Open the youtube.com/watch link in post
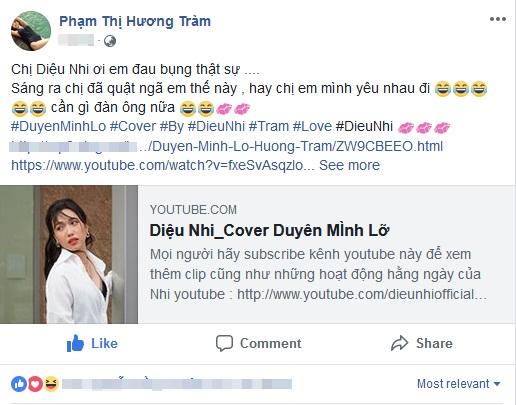 coord(163,165)
